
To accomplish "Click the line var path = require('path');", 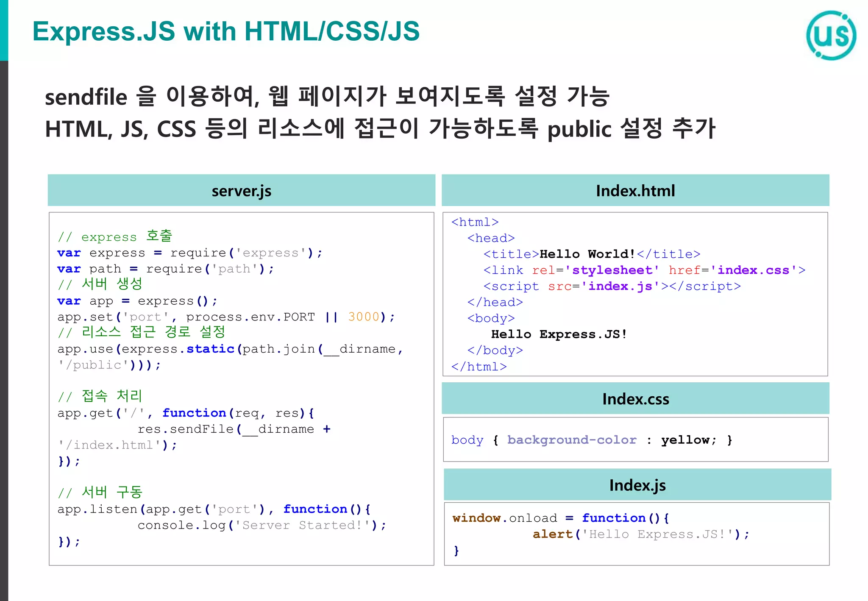I will [166, 269].
